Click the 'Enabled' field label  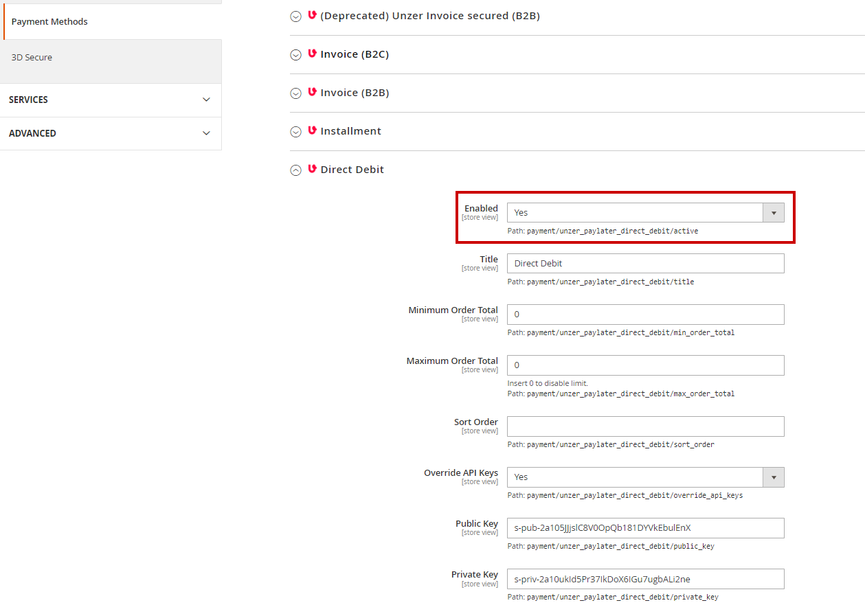[x=481, y=209]
